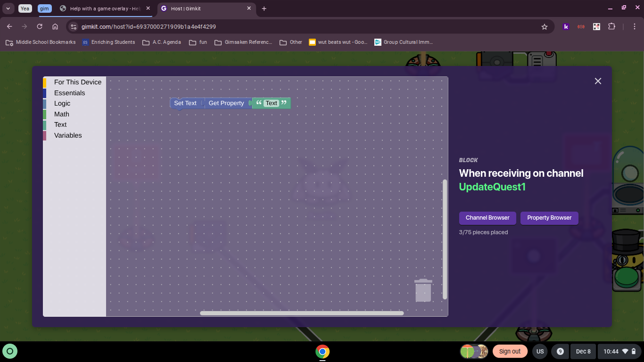Click the browser home icon

[55, 27]
